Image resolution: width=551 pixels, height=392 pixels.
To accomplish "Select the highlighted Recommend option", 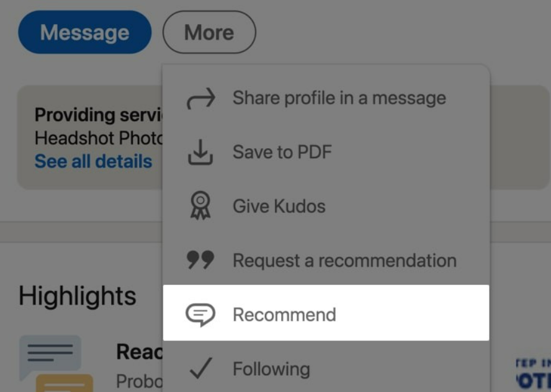I will tap(284, 314).
